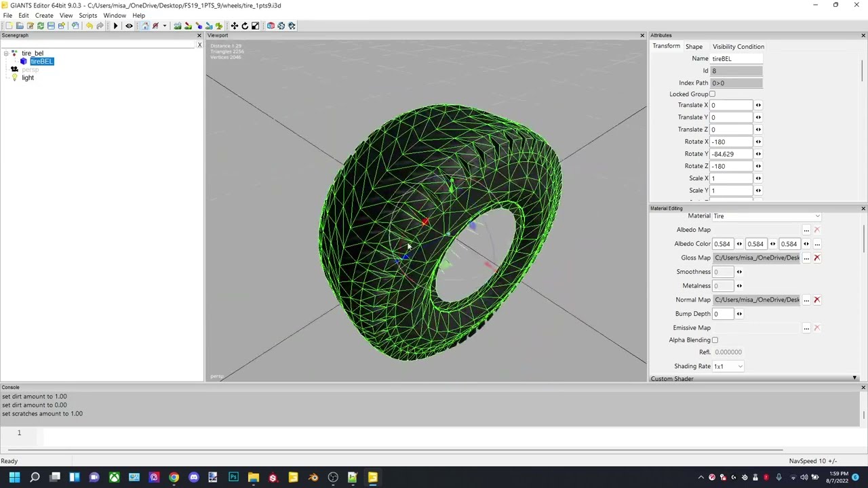This screenshot has width=868, height=488.
Task: Click the first Albedo Color value field
Action: point(724,244)
